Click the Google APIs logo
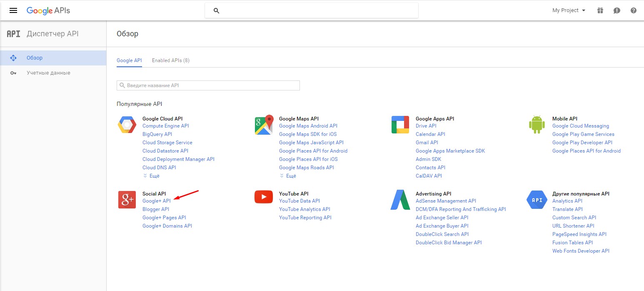This screenshot has width=644, height=291. click(x=48, y=11)
